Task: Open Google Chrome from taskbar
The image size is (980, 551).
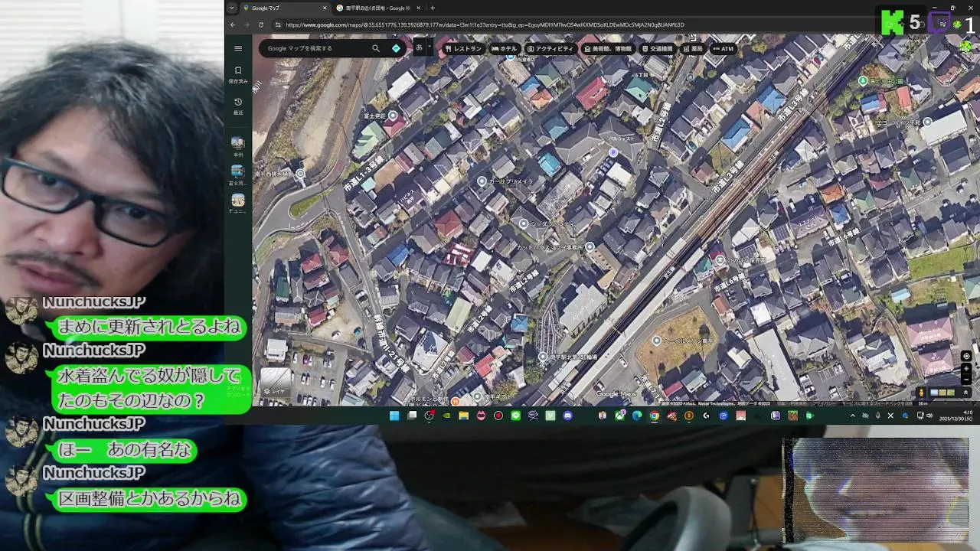Action: tap(655, 416)
